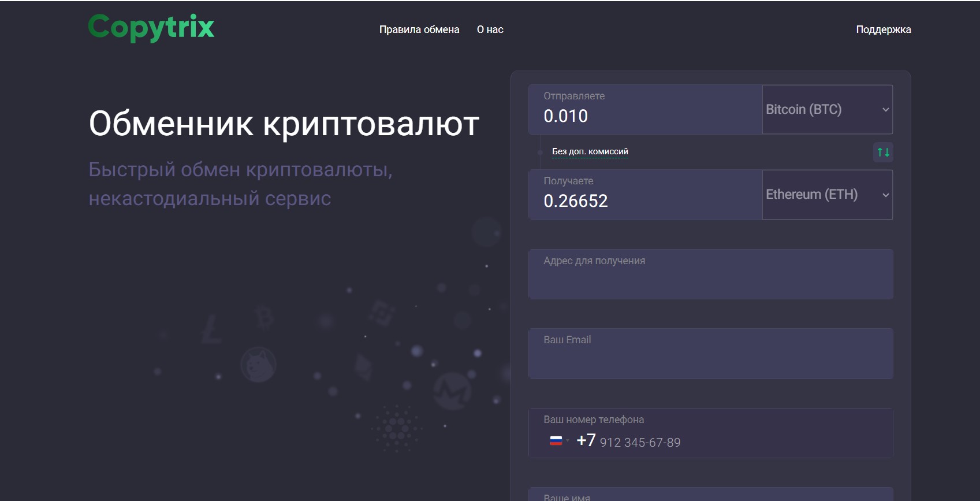This screenshot has width=980, height=501.
Task: Open the Russian flag country selector
Action: pyautogui.click(x=558, y=441)
